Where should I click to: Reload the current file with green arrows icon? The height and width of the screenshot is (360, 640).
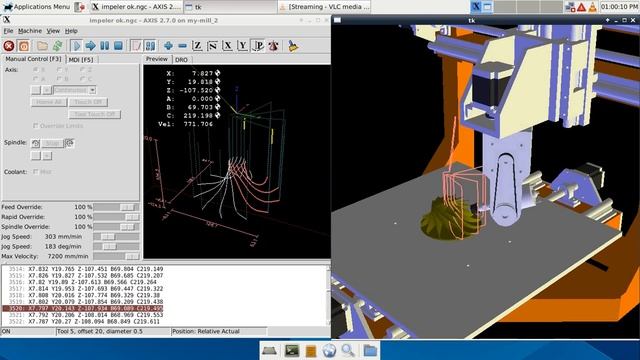[x=58, y=46]
